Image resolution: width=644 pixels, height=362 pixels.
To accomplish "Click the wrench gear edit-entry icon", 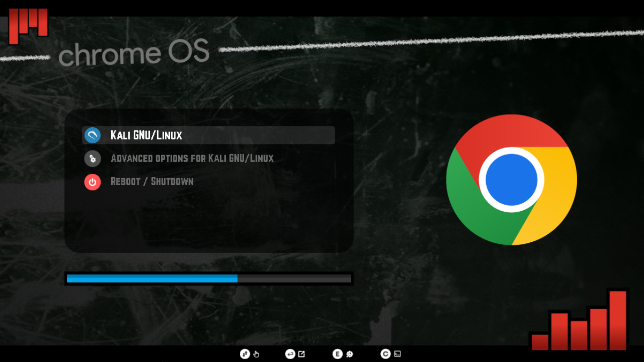I will coord(349,354).
